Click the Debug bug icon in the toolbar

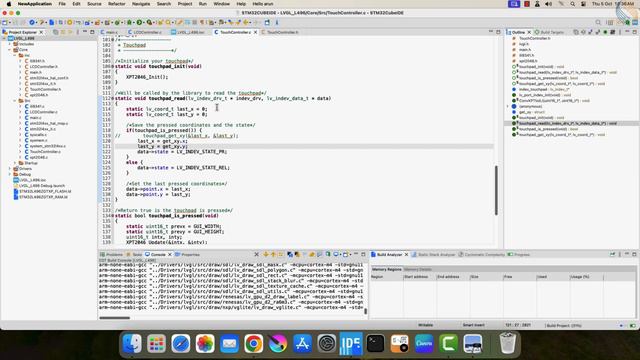click(x=129, y=22)
